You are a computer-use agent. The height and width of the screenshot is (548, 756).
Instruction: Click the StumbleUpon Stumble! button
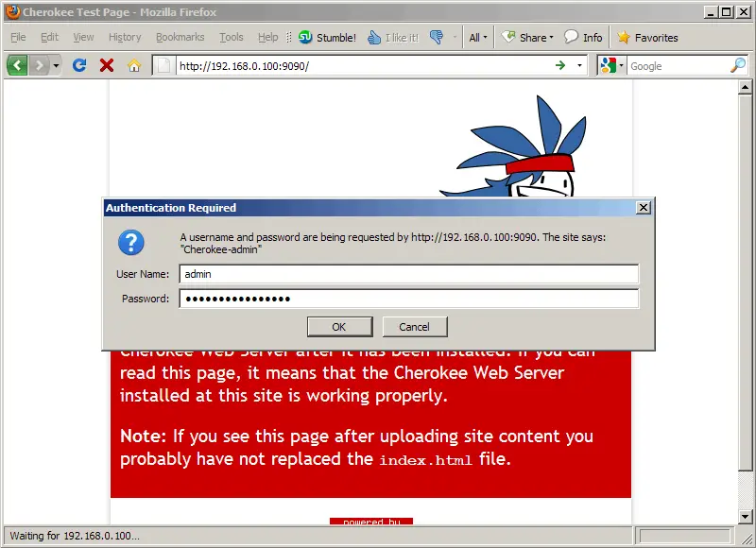(x=327, y=37)
